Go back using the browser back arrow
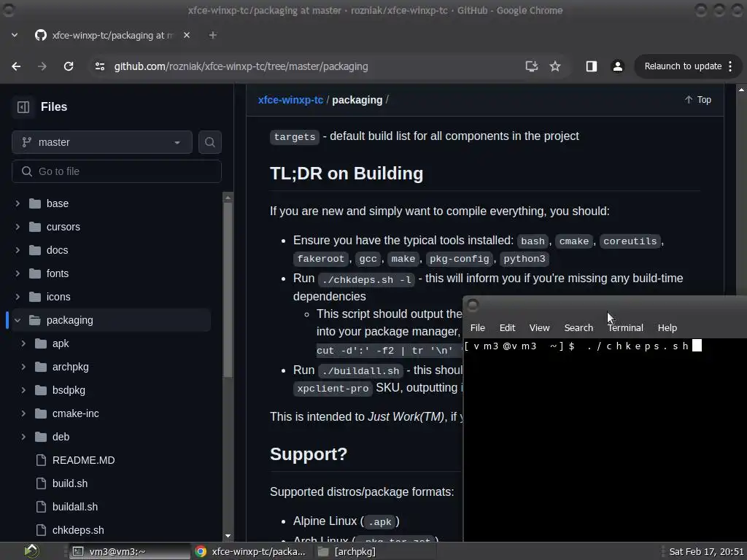This screenshot has width=747, height=560. point(16,66)
